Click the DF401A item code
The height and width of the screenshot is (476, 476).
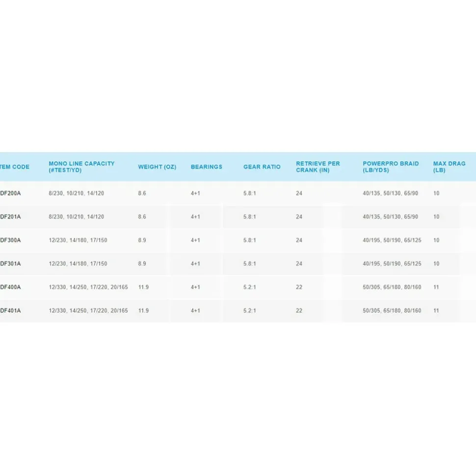click(10, 311)
